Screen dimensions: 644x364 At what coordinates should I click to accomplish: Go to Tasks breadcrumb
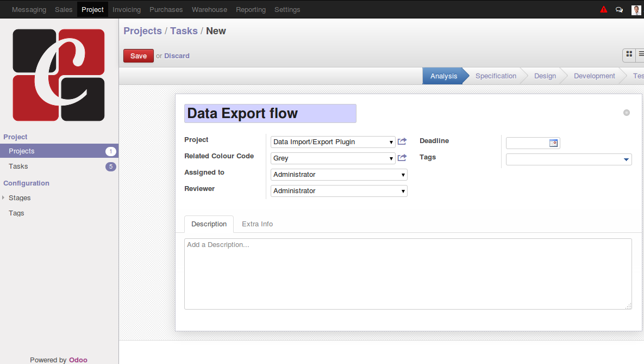tap(184, 31)
